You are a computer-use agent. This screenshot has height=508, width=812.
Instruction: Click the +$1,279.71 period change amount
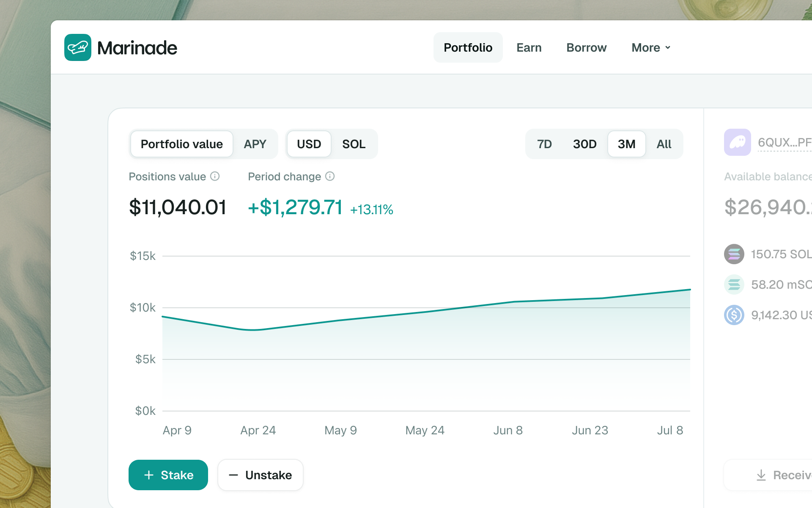click(295, 207)
